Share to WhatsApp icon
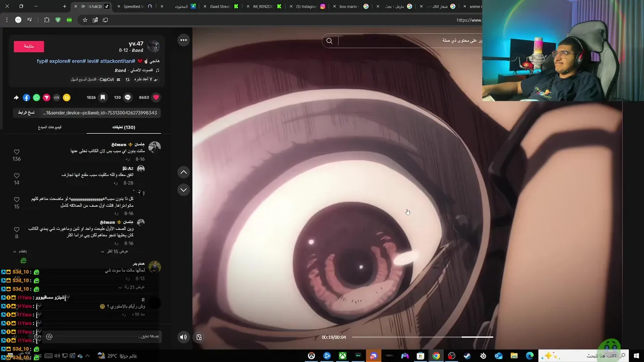Viewport: 644px width, 362px height. click(36, 98)
